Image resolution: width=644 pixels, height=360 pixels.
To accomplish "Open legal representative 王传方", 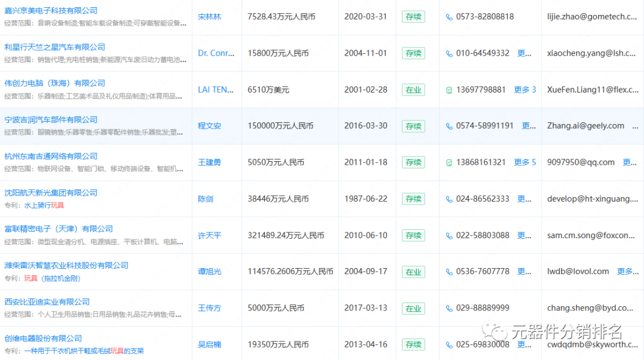I will 209,308.
